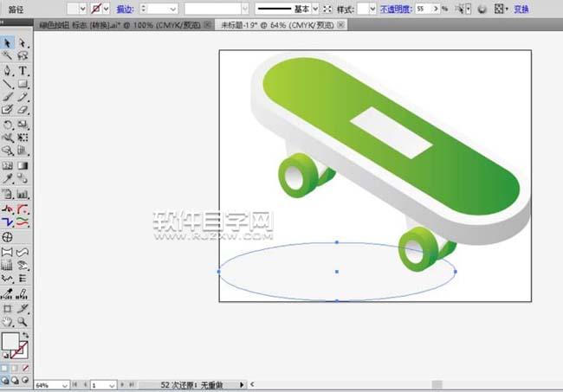The height and width of the screenshot is (392, 563).
Task: Set paint mode to Color
Action: (x=4, y=368)
